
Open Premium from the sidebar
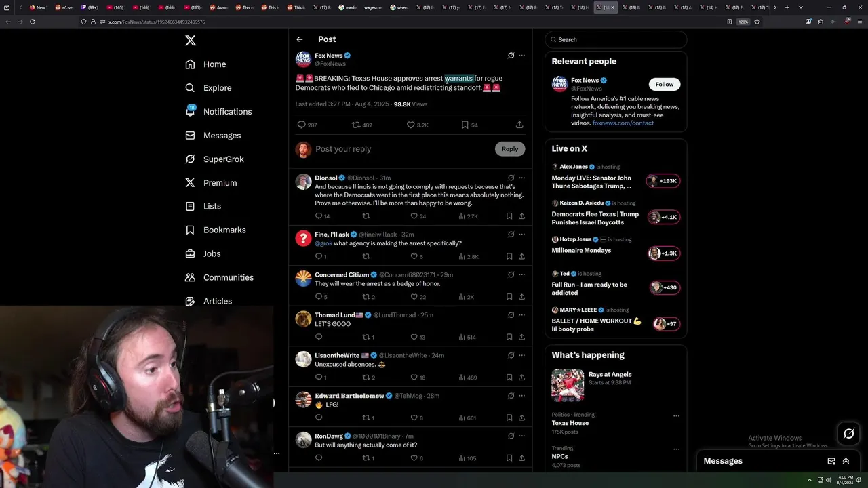point(211,183)
